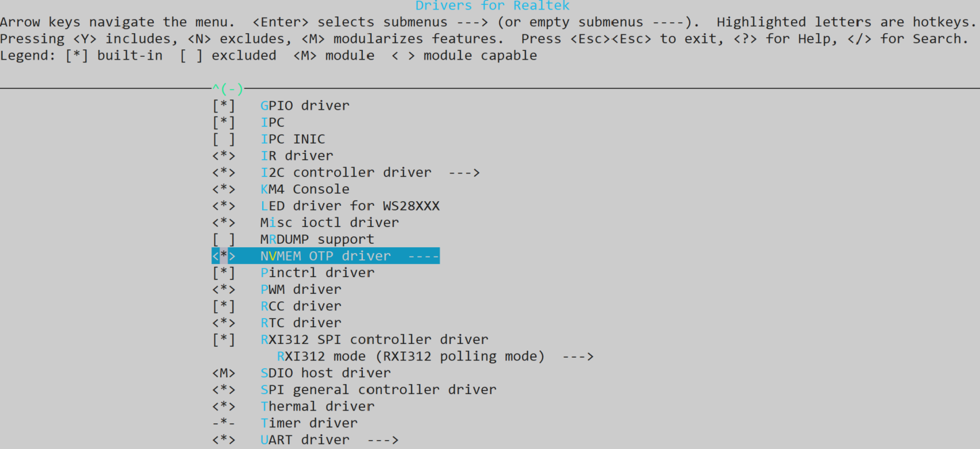Expand the I2C controller driver submenu arrow
Image resolution: width=980 pixels, height=449 pixels.
click(464, 173)
